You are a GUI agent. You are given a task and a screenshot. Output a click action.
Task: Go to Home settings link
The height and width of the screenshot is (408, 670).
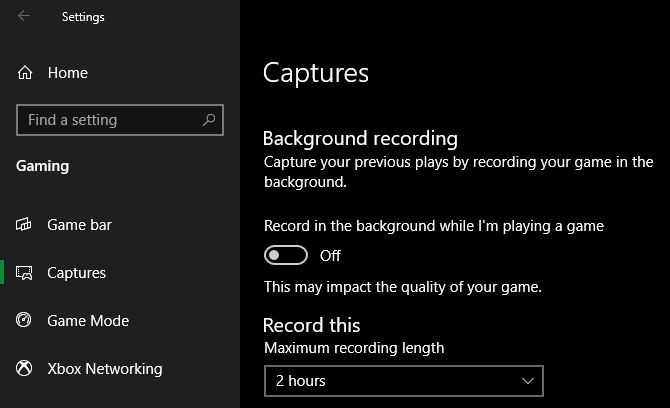[x=68, y=73]
